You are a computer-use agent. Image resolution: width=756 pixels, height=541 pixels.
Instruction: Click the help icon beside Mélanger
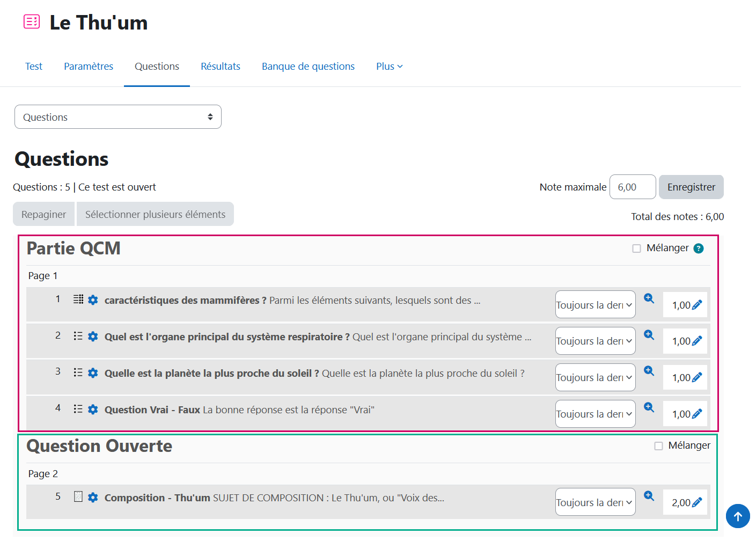tap(698, 248)
